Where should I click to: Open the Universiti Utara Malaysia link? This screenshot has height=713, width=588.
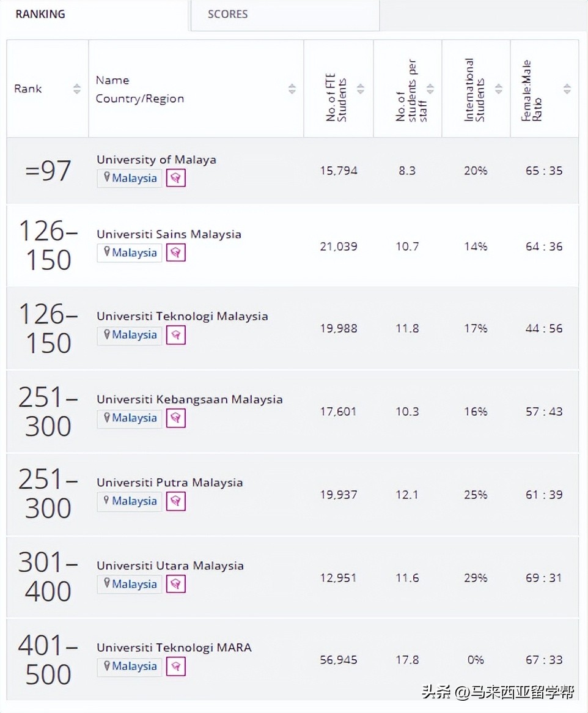[170, 566]
